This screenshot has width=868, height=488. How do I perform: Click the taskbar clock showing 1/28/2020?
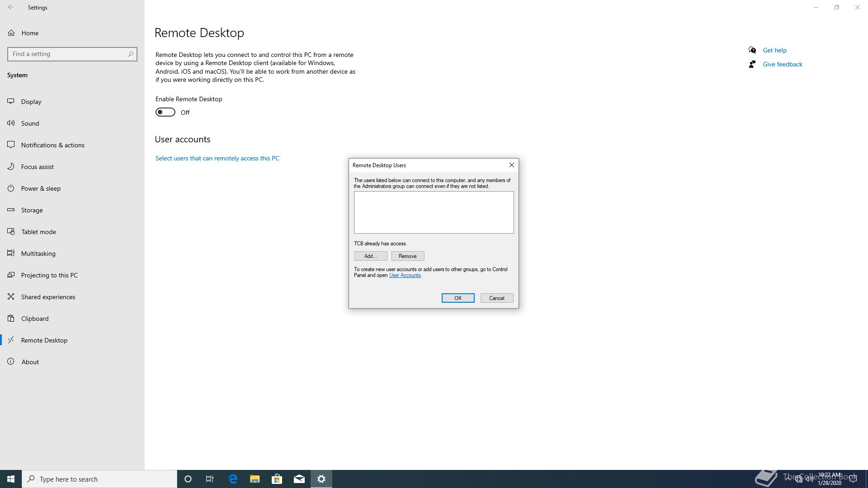pyautogui.click(x=830, y=479)
